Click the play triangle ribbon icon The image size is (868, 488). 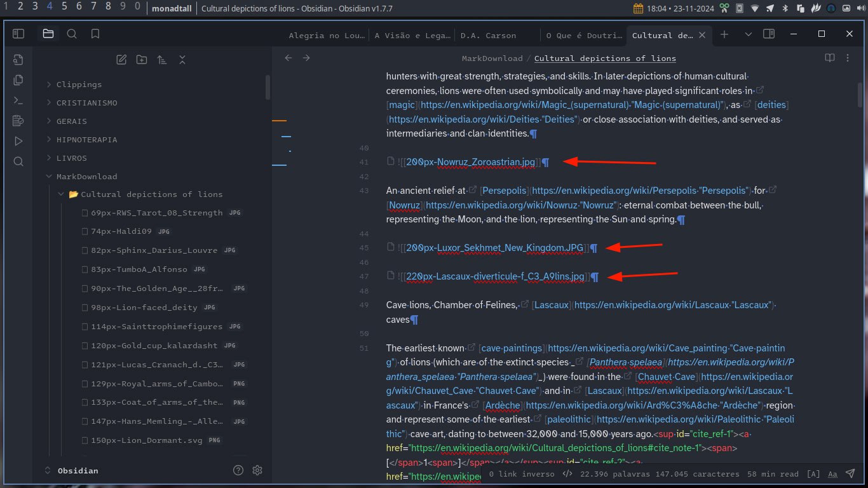[x=18, y=141]
